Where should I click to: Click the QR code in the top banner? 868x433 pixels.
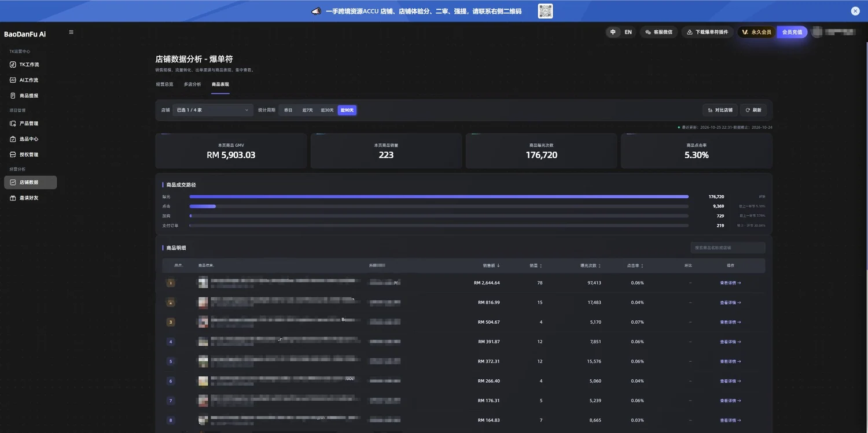click(x=545, y=11)
